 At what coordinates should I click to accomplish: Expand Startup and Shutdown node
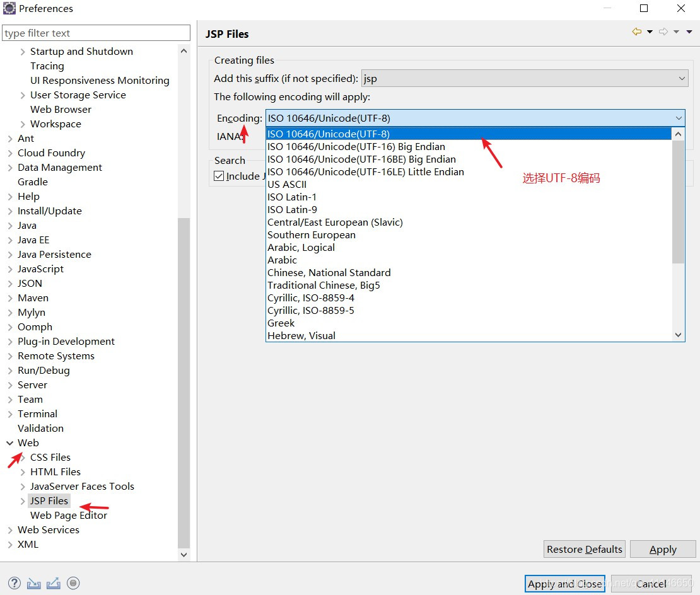(x=22, y=52)
